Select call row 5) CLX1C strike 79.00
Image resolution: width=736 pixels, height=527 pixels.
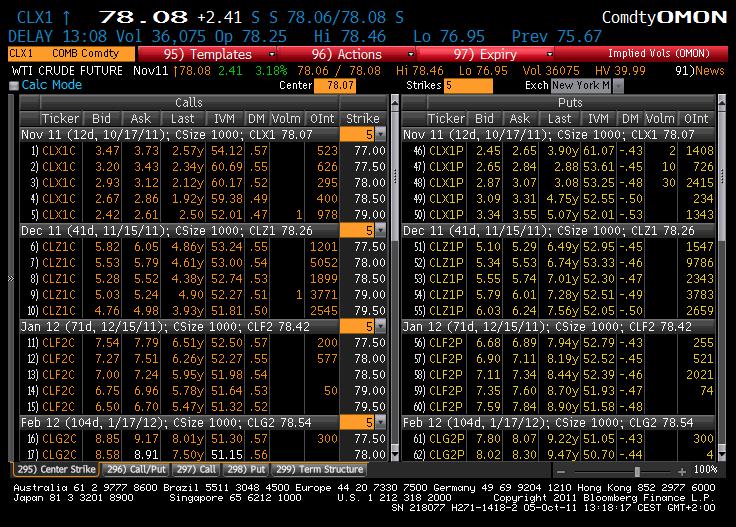tap(204, 214)
